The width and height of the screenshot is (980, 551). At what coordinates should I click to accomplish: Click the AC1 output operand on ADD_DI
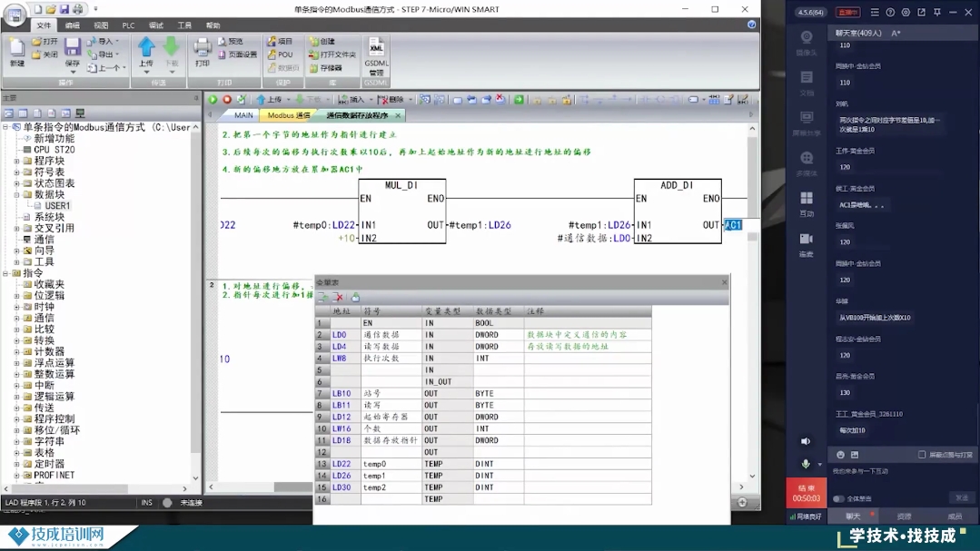pos(733,225)
